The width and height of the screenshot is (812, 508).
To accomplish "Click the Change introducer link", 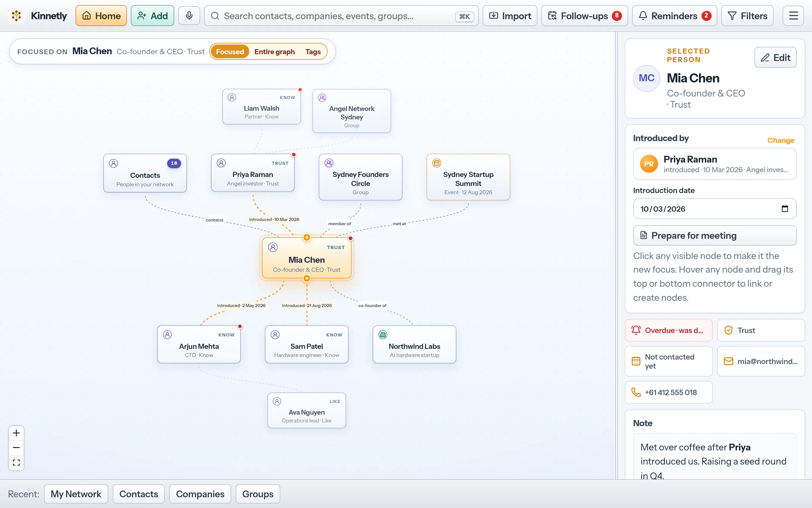I will pos(781,140).
